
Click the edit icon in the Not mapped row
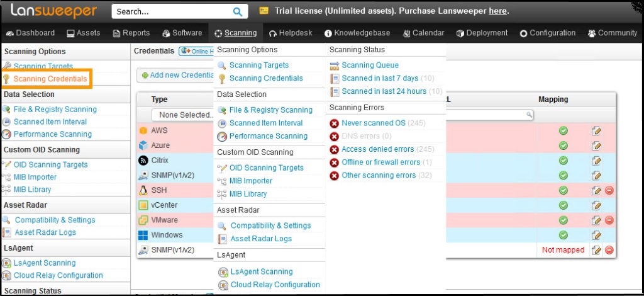pyautogui.click(x=596, y=250)
